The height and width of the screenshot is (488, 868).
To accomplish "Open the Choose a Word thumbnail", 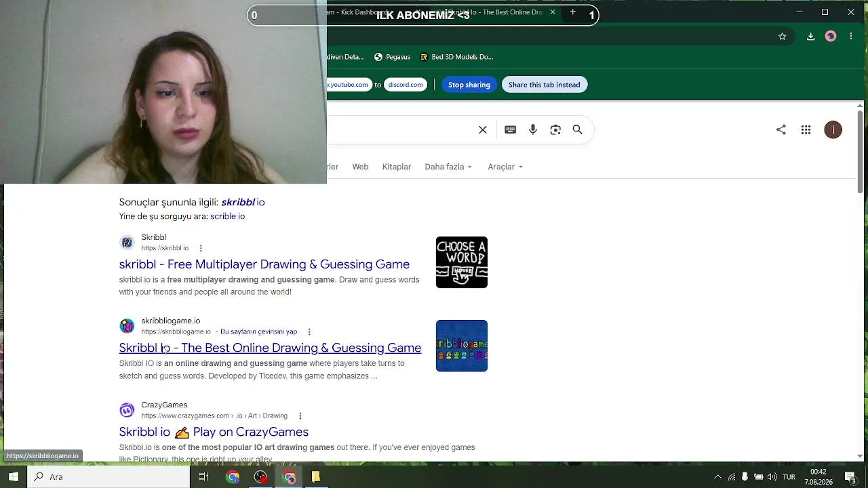I will [462, 262].
